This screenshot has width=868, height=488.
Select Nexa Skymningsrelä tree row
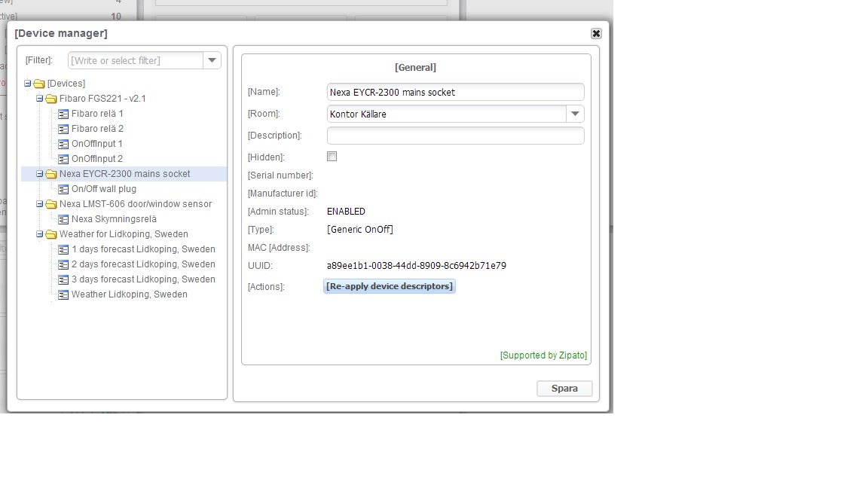click(114, 219)
